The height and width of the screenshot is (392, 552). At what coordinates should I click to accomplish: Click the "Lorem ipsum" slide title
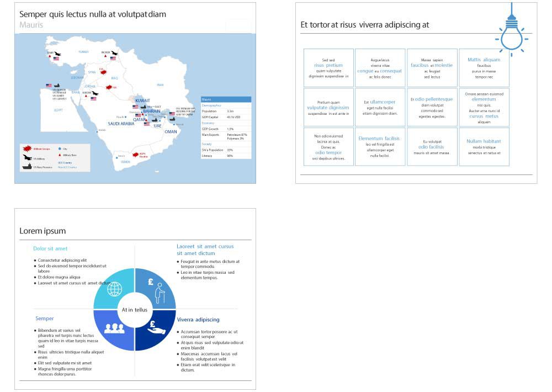(x=43, y=231)
